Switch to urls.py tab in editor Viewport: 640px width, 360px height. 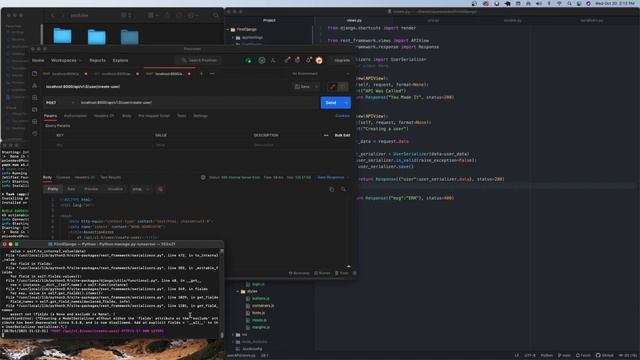coord(433,20)
